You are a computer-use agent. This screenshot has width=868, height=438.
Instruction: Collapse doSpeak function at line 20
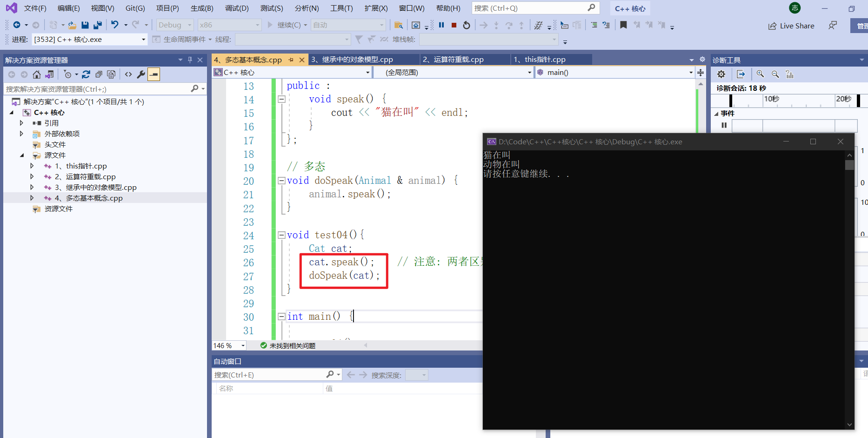coord(281,181)
